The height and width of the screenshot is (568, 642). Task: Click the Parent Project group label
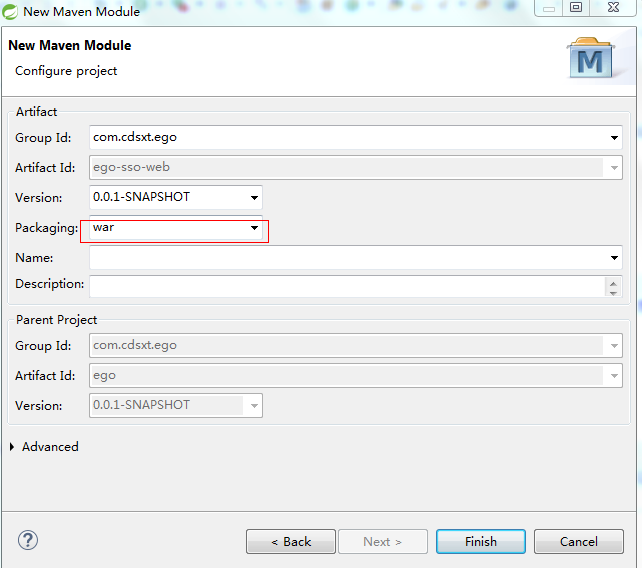pyautogui.click(x=57, y=320)
